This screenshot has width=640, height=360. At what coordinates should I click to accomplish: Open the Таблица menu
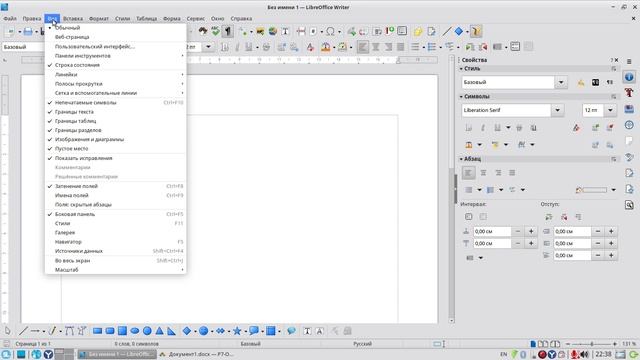click(x=147, y=18)
